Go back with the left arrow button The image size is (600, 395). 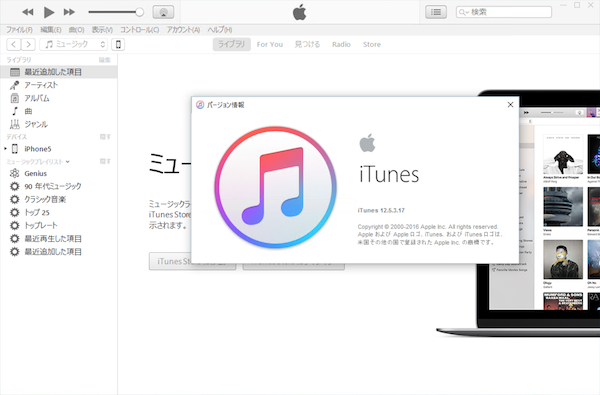14,44
